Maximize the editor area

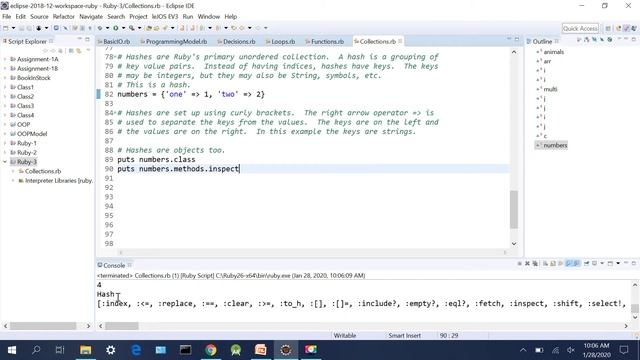(517, 39)
